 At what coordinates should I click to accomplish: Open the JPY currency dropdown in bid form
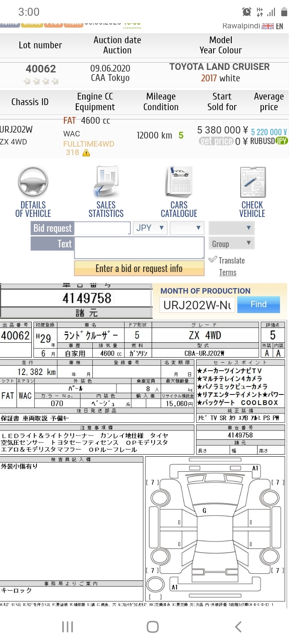point(150,228)
